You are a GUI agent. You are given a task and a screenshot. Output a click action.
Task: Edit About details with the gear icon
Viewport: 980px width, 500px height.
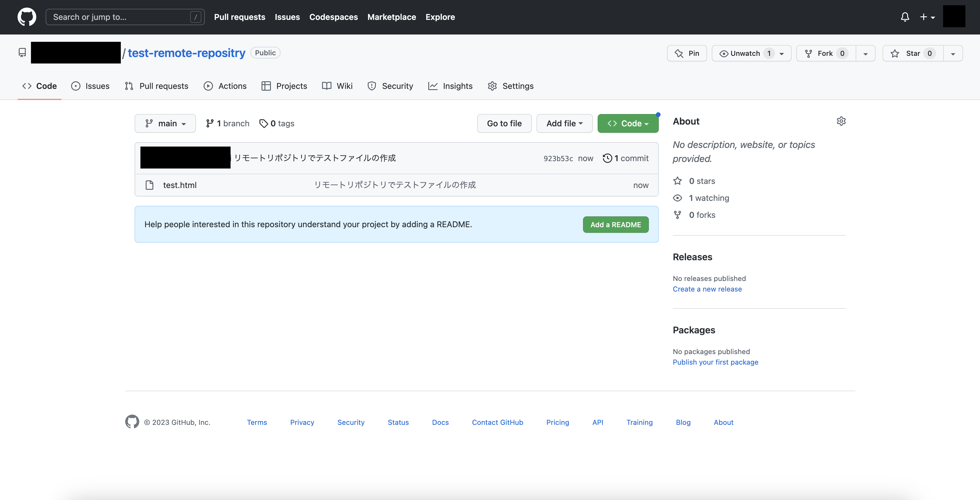point(841,121)
